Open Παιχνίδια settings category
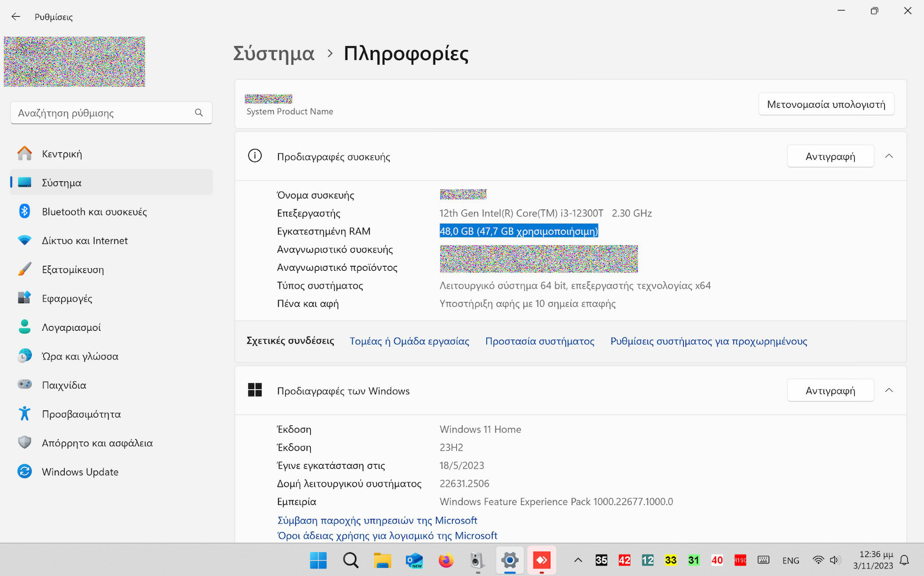 [x=64, y=385]
